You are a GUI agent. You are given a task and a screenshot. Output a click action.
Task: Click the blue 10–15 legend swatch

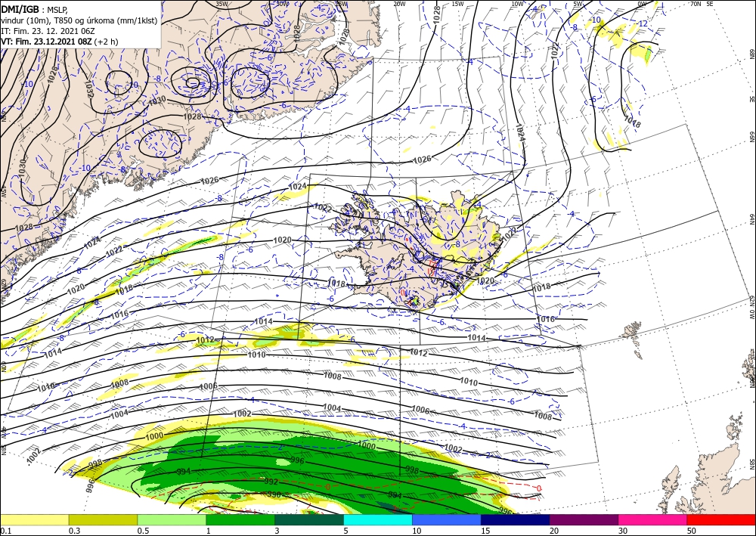tap(447, 519)
